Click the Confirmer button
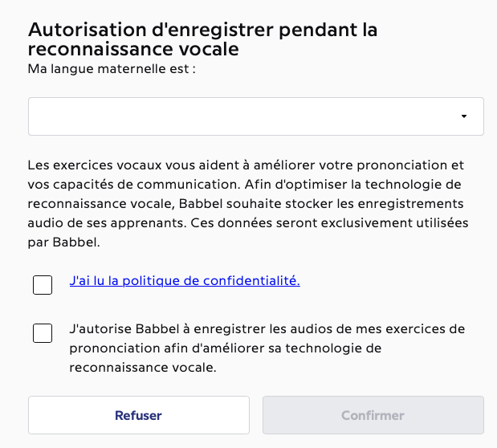497x448 pixels. (373, 415)
